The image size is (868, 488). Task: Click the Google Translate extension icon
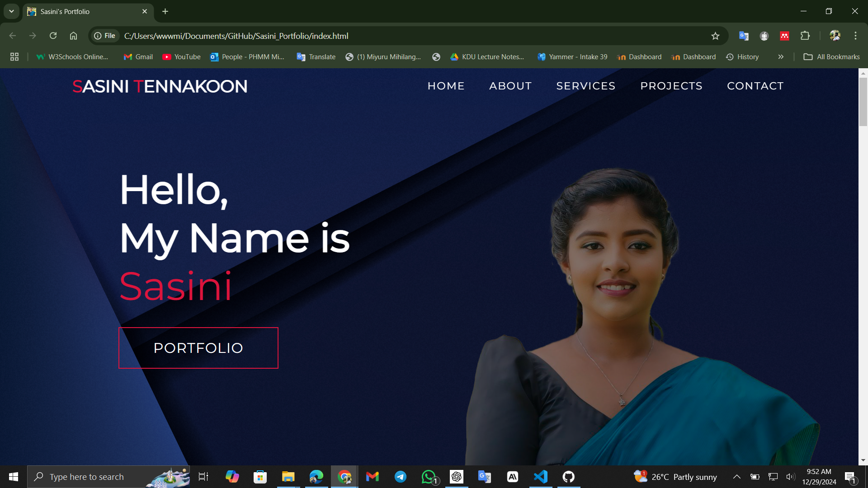point(744,36)
